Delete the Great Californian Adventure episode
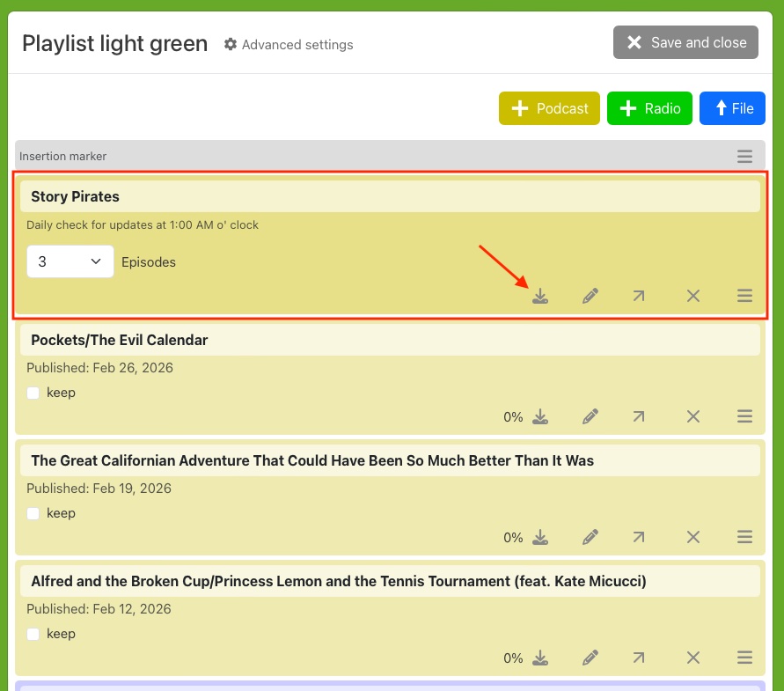 tap(693, 537)
